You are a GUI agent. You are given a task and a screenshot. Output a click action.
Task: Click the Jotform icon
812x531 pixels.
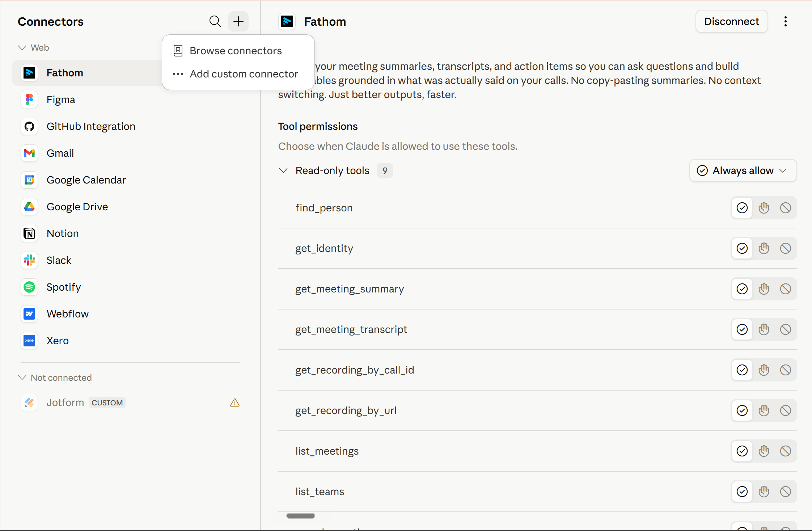[x=29, y=403]
